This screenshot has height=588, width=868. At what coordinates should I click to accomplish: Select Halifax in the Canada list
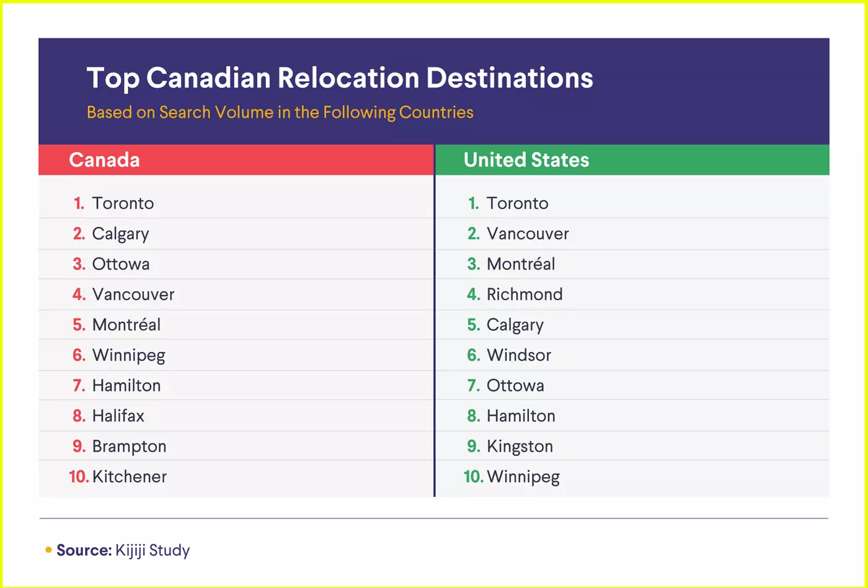click(x=118, y=416)
